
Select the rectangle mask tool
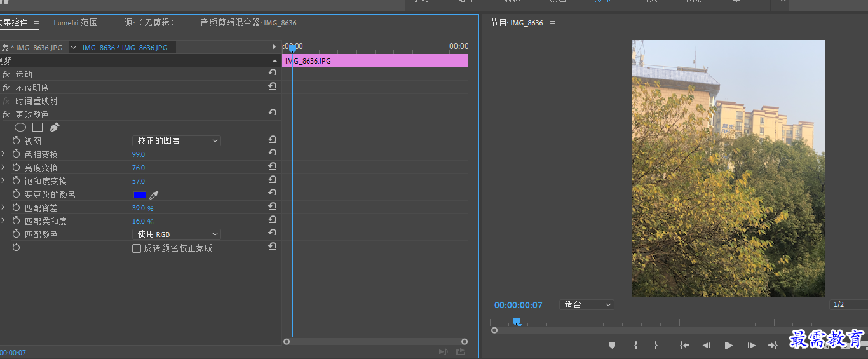[37, 127]
